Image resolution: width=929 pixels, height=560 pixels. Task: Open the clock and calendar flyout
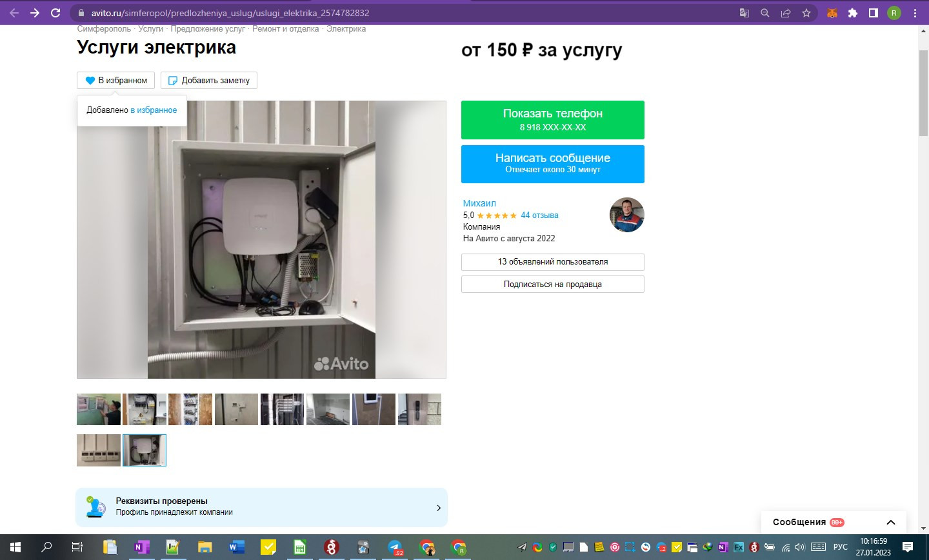[874, 547]
